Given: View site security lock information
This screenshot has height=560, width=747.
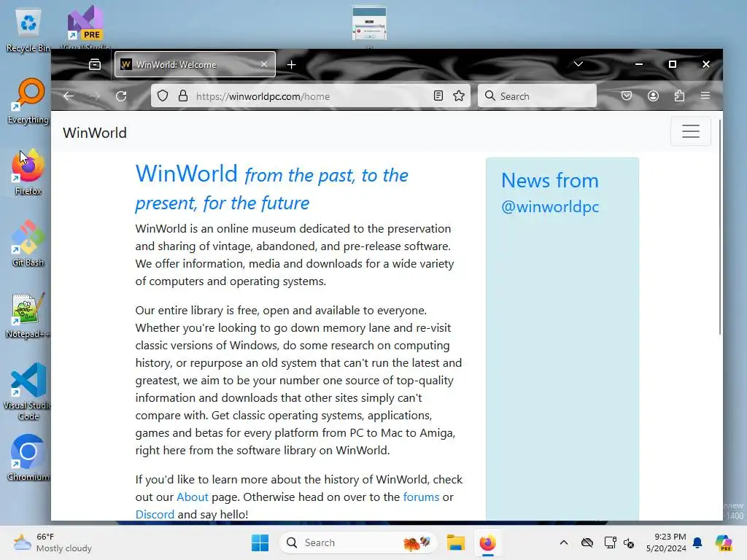Looking at the screenshot, I should click(x=183, y=96).
